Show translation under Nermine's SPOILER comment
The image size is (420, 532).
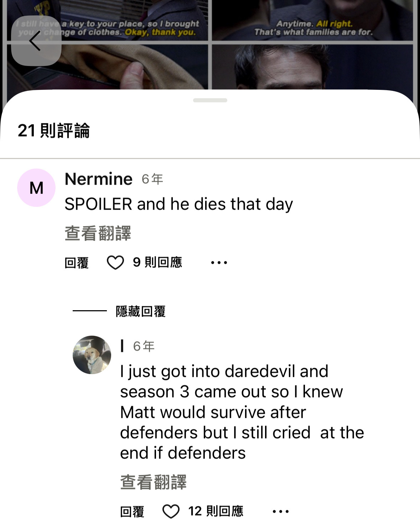pos(98,233)
